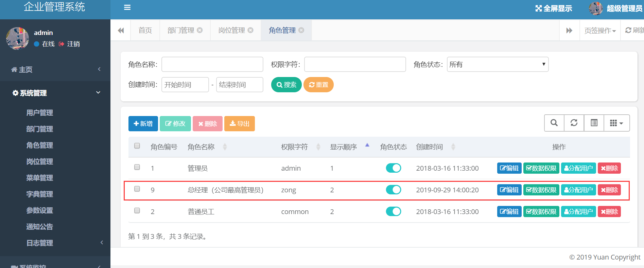Viewport: 644px width, 268px height.
Task: Click the logout 注销 link
Action: click(69, 44)
